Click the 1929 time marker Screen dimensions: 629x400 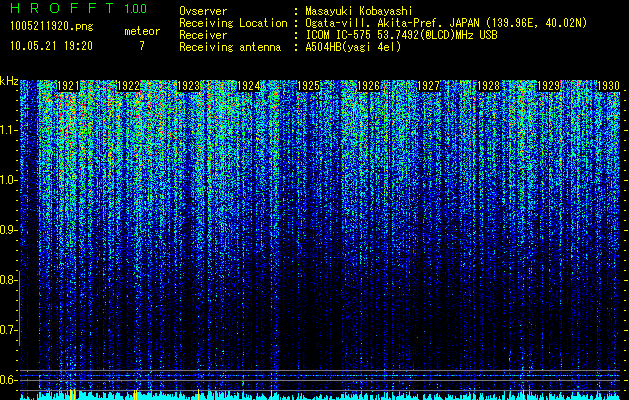[x=548, y=86]
